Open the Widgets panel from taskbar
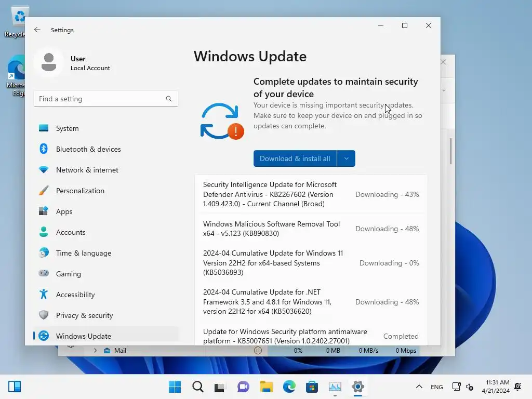Image resolution: width=532 pixels, height=399 pixels. [15, 387]
